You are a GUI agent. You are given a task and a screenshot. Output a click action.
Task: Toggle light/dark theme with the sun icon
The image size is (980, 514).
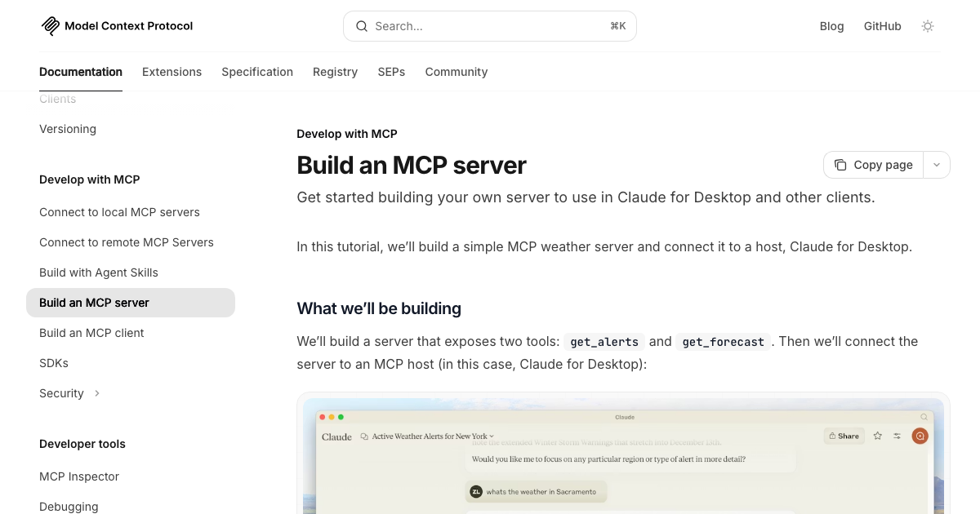928,26
